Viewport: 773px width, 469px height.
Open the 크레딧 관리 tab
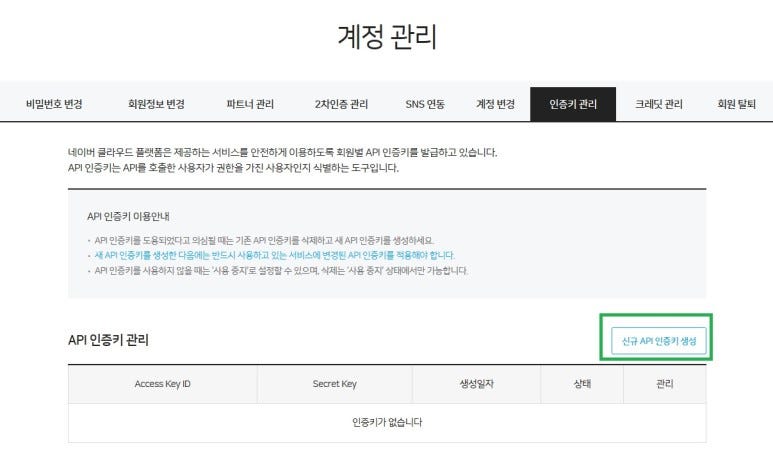coord(659,104)
